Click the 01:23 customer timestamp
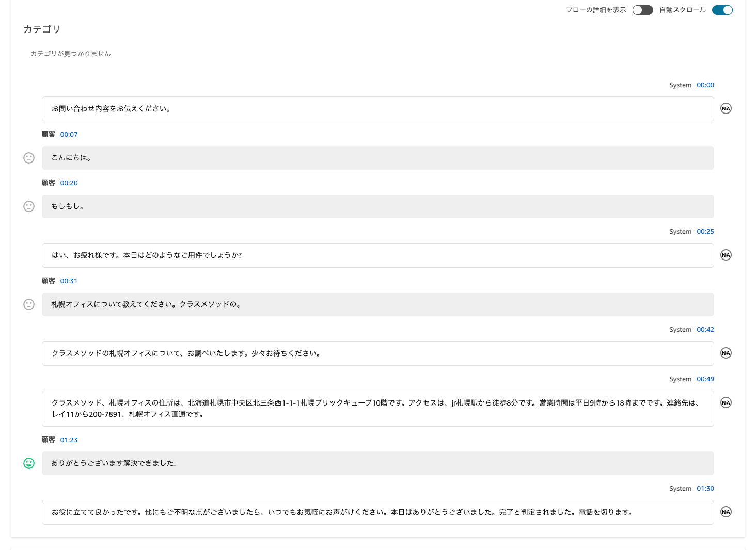Image resolution: width=756 pixels, height=550 pixels. coord(68,440)
